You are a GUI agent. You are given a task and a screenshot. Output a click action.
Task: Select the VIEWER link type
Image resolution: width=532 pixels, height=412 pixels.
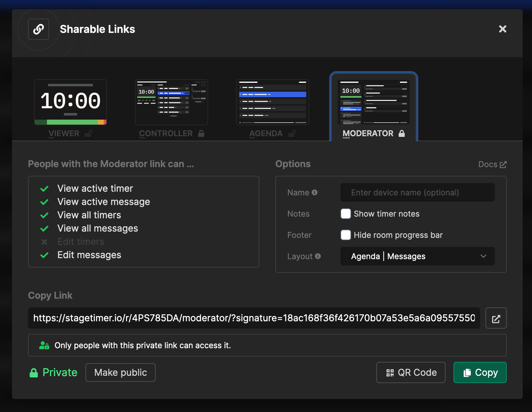click(x=70, y=102)
